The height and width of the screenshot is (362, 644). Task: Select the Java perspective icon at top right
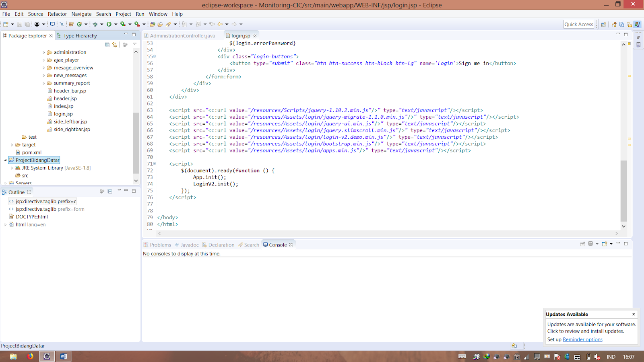pos(637,24)
